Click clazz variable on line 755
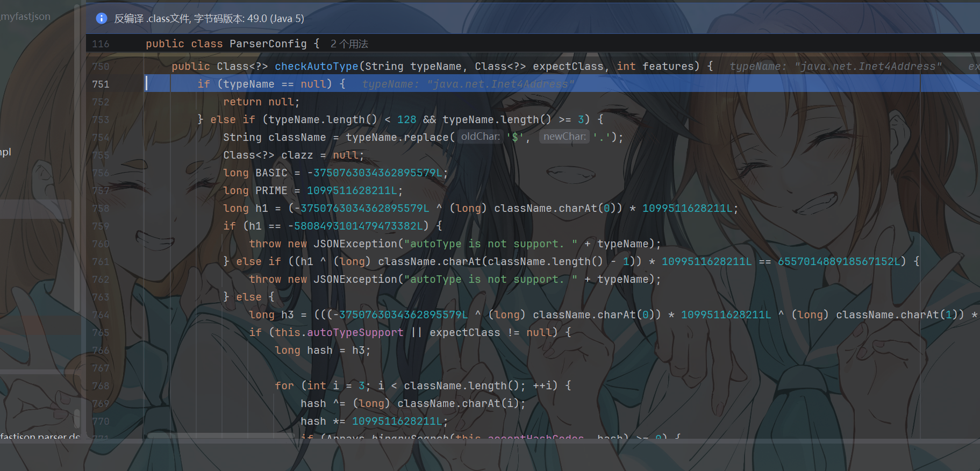 (297, 155)
